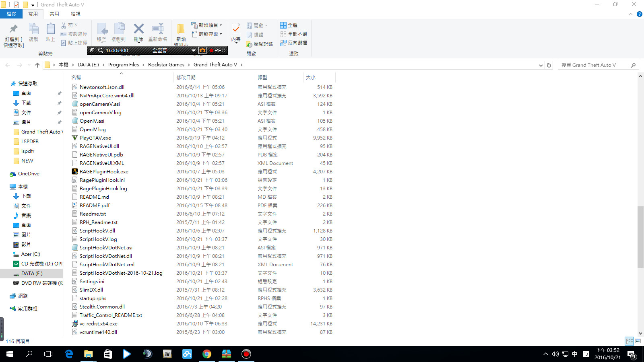Open the 全螢幕 dropdown arrow on recorder bar
The image size is (644, 362).
pyautogui.click(x=194, y=50)
